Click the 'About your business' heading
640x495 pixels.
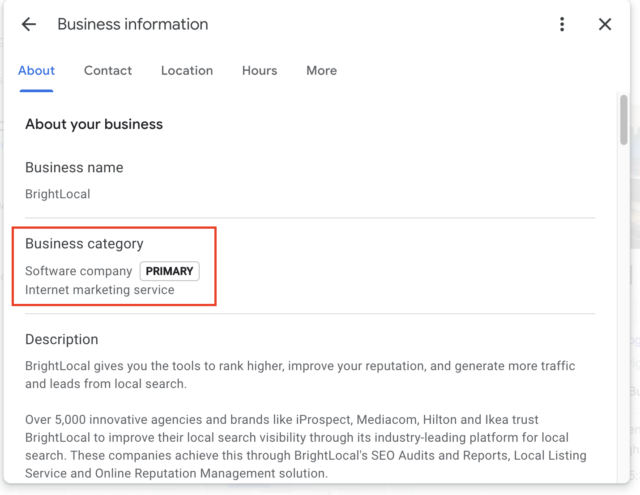(x=94, y=124)
